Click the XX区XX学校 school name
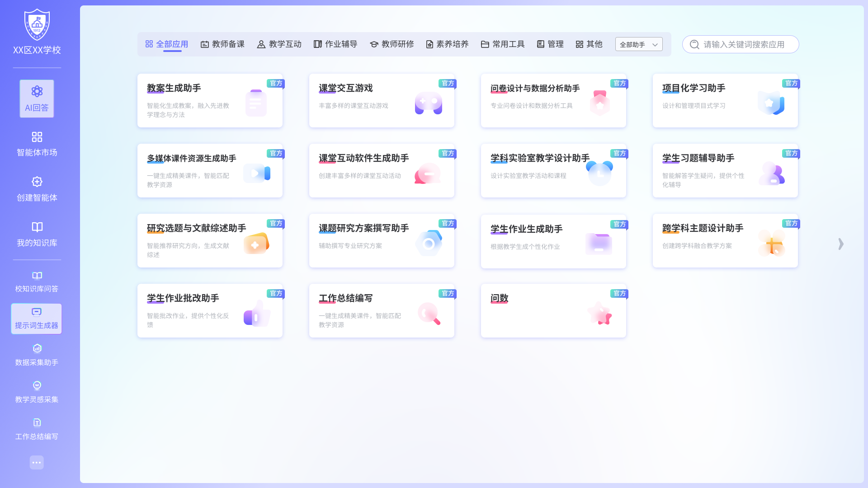This screenshot has height=488, width=868. (37, 50)
